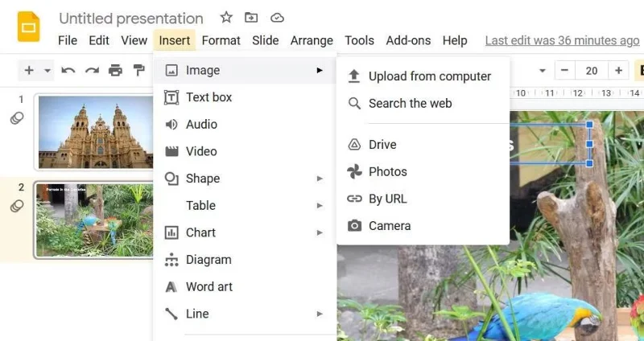Image resolution: width=644 pixels, height=341 pixels.
Task: Click the print icon
Action: point(115,71)
